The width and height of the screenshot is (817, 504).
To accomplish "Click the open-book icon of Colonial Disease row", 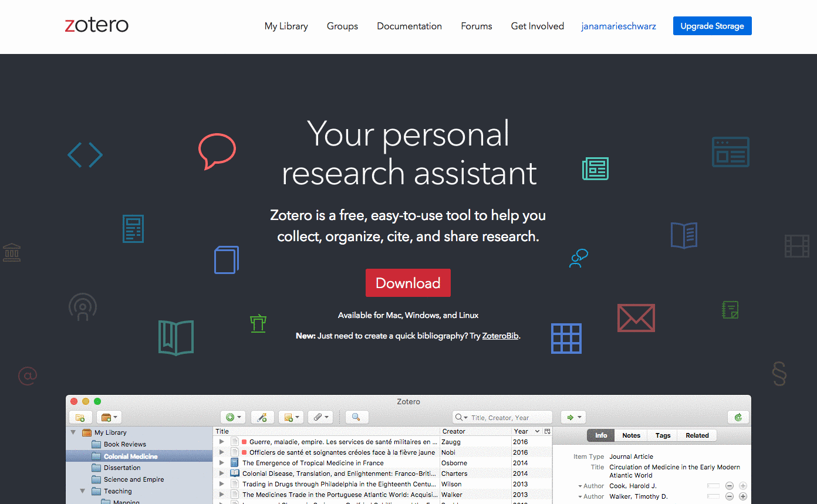I will (x=235, y=473).
